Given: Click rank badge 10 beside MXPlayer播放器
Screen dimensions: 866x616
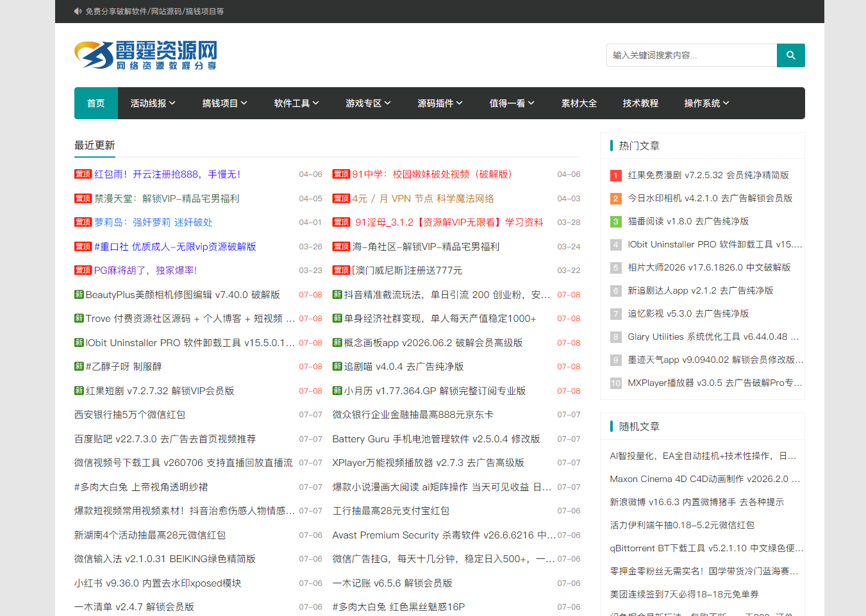Looking at the screenshot, I should coord(615,383).
